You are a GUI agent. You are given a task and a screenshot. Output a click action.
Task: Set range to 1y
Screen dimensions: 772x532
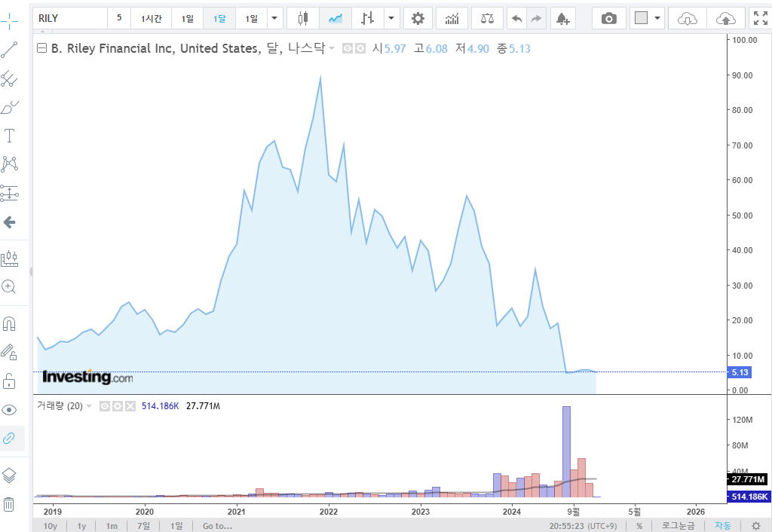coord(81,526)
